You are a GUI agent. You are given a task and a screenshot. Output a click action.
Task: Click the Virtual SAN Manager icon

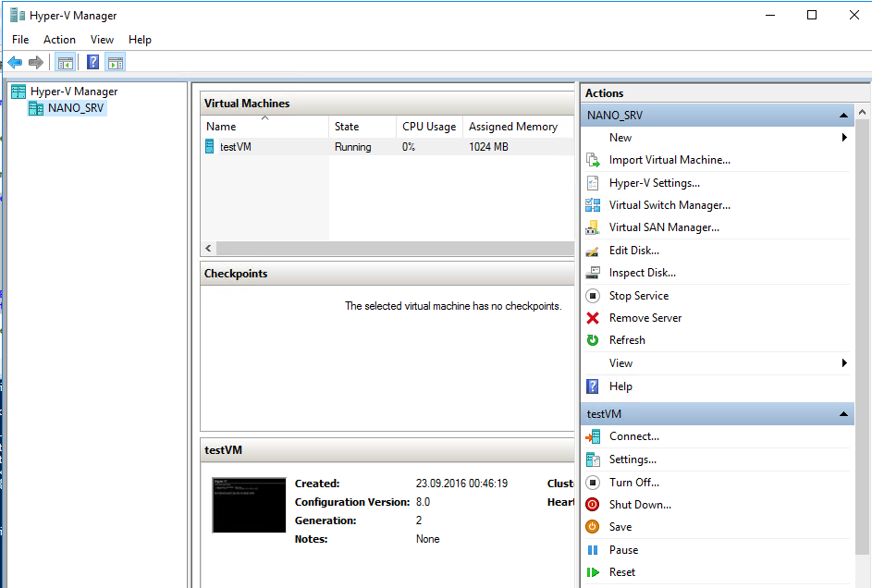[593, 227]
